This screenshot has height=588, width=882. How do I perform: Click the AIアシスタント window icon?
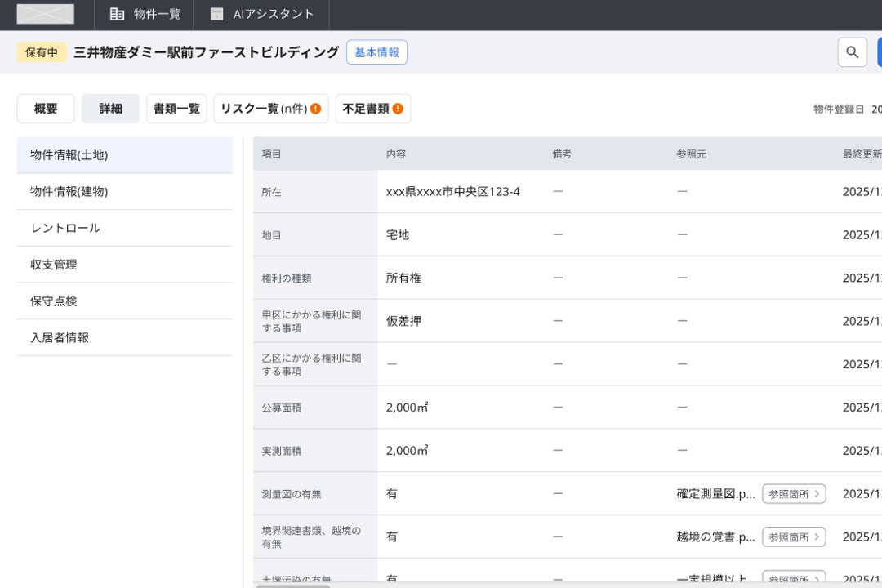216,14
